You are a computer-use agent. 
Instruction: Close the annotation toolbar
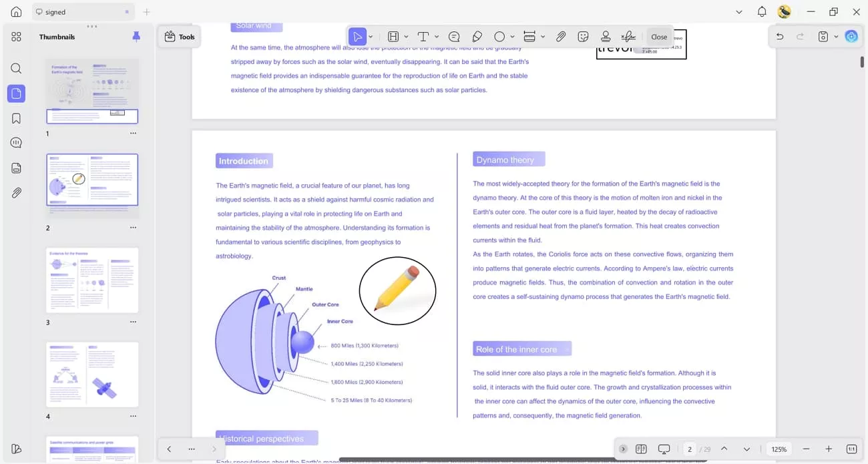click(x=659, y=36)
